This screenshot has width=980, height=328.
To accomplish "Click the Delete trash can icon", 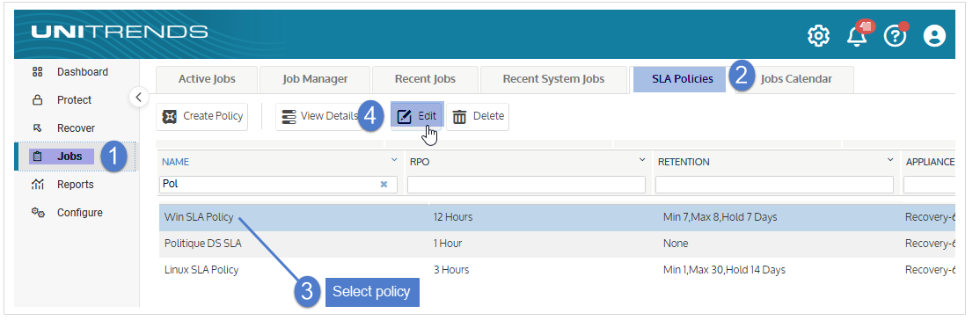I will [459, 117].
